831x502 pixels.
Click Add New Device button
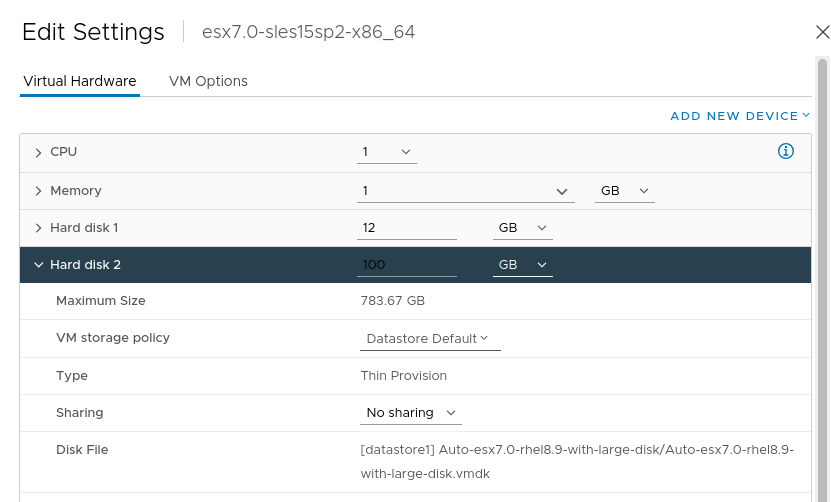734,116
